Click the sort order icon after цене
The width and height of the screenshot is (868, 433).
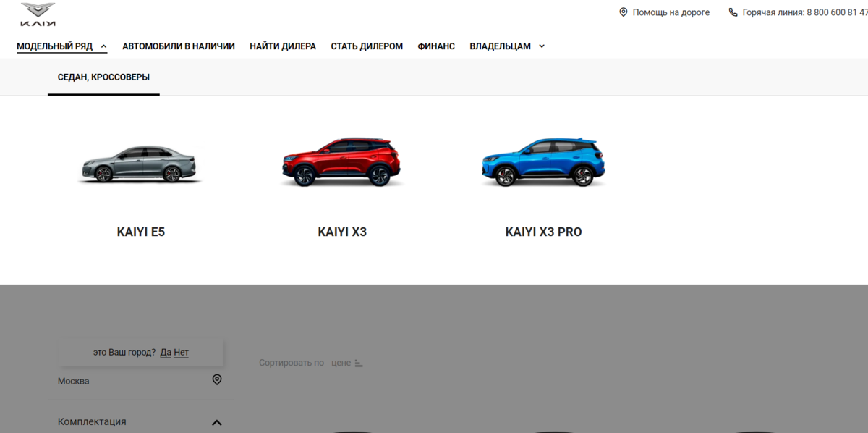tap(359, 363)
